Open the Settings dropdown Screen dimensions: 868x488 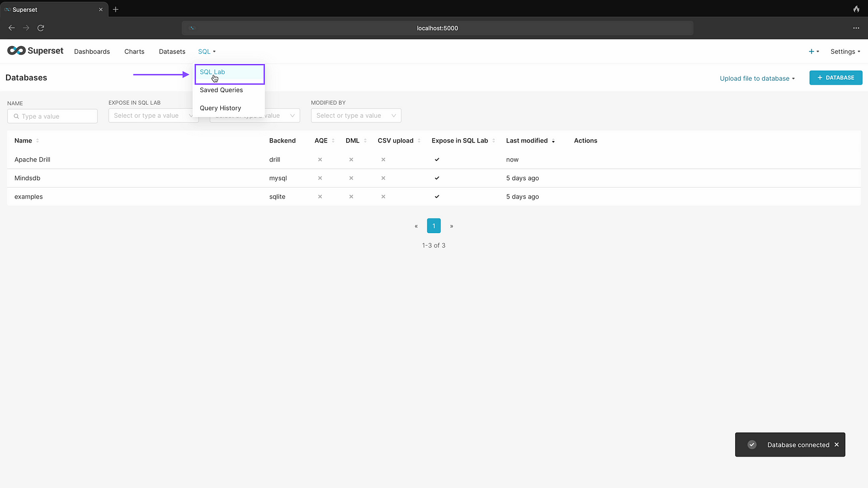[845, 52]
